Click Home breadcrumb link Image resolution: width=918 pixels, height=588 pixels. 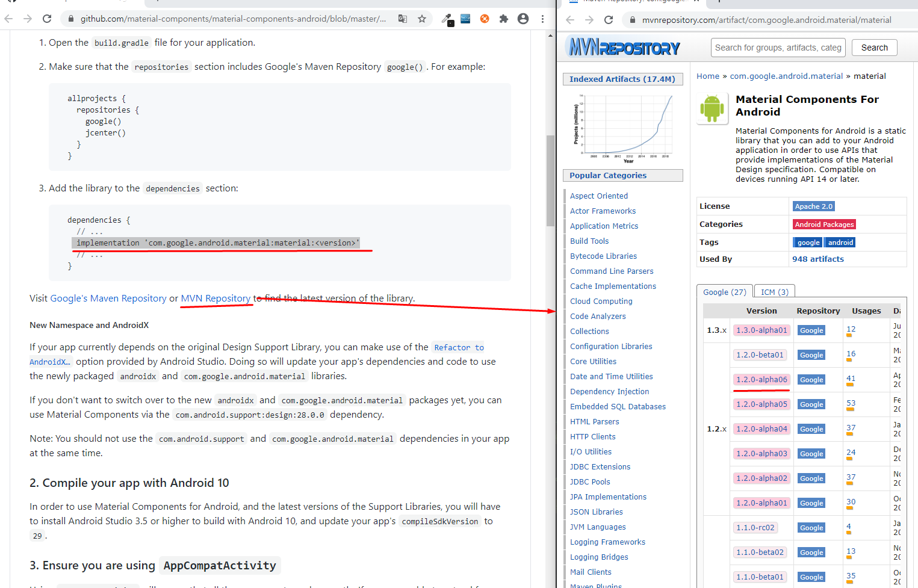708,76
